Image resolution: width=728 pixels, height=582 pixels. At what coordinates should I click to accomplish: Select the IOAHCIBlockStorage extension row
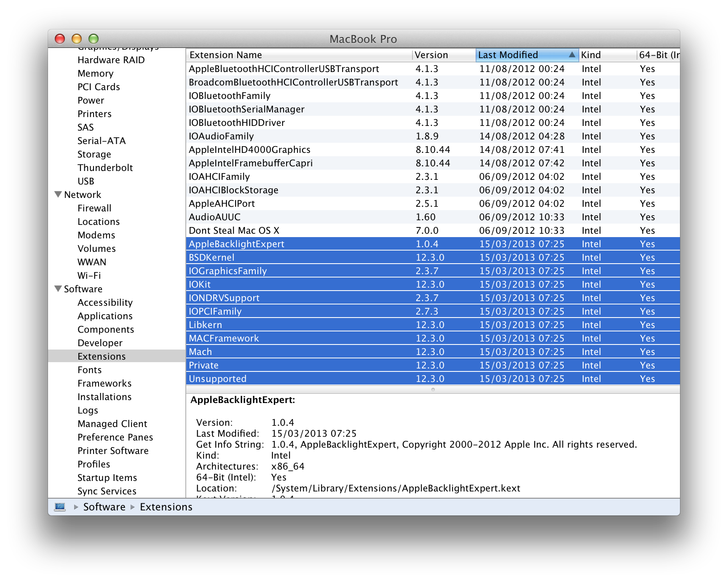[433, 190]
